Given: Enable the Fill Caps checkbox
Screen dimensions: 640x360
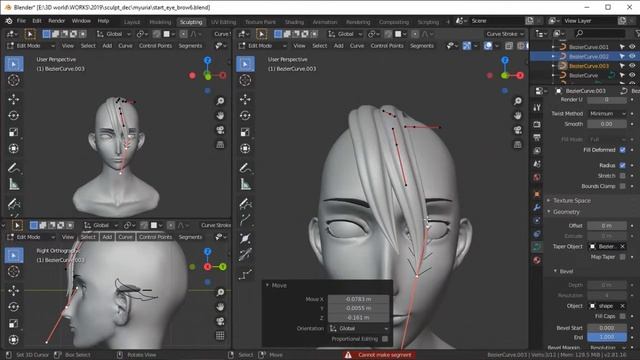Looking at the screenshot, I should [622, 316].
